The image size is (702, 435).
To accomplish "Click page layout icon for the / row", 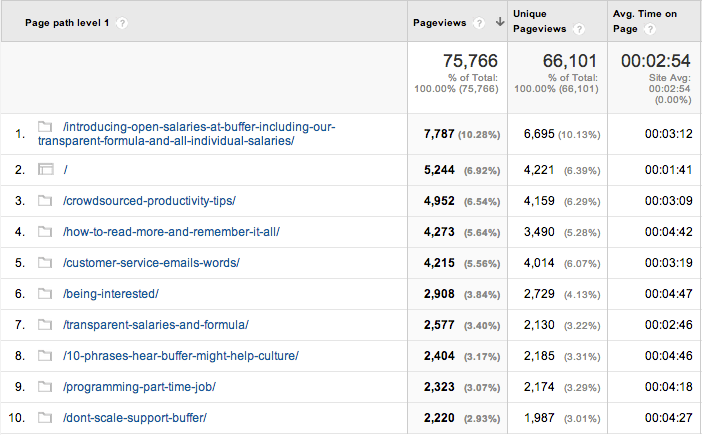I will coord(46,169).
